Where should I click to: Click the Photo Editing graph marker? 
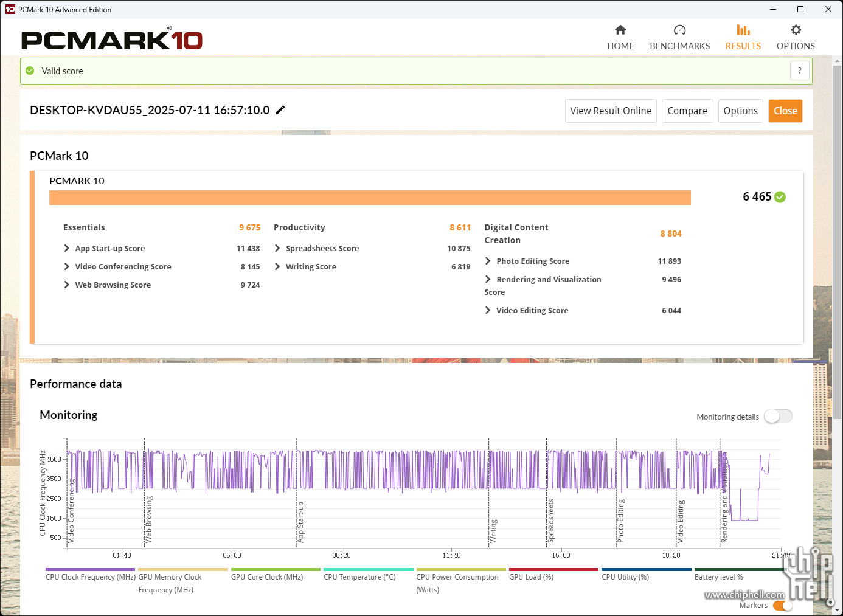(x=620, y=521)
